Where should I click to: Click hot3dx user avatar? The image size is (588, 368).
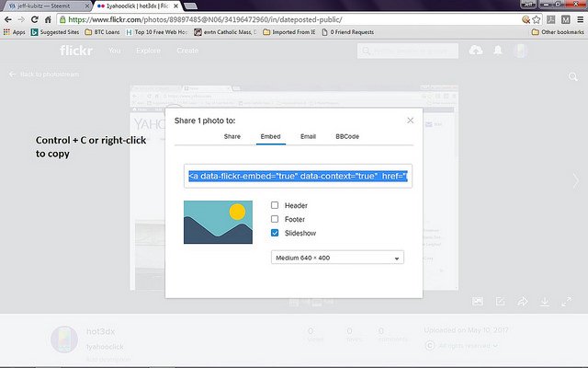pyautogui.click(x=64, y=339)
